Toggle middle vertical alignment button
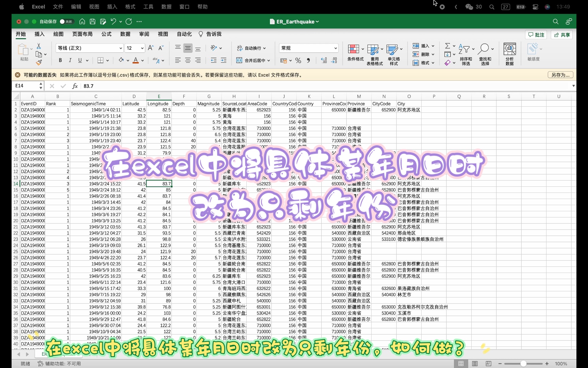The image size is (588, 368). click(188, 48)
